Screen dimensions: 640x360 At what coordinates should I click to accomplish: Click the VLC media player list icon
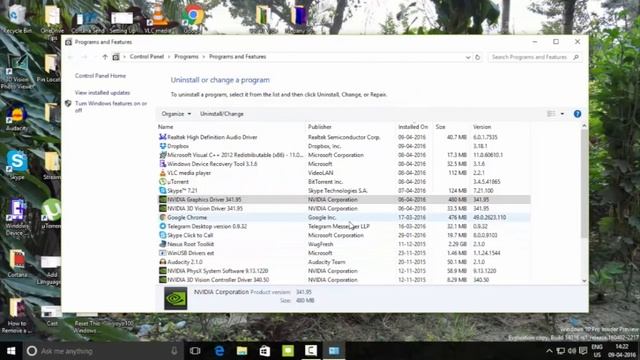pos(162,173)
